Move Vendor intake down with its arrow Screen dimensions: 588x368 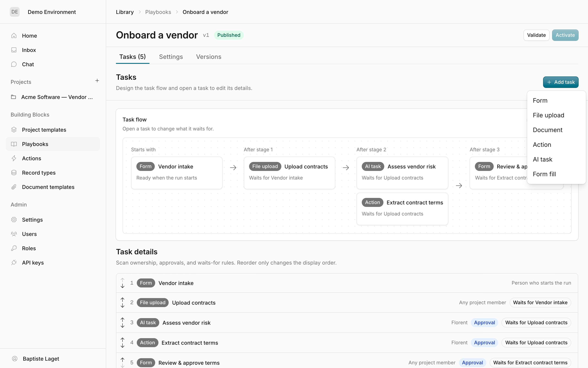[x=122, y=286]
